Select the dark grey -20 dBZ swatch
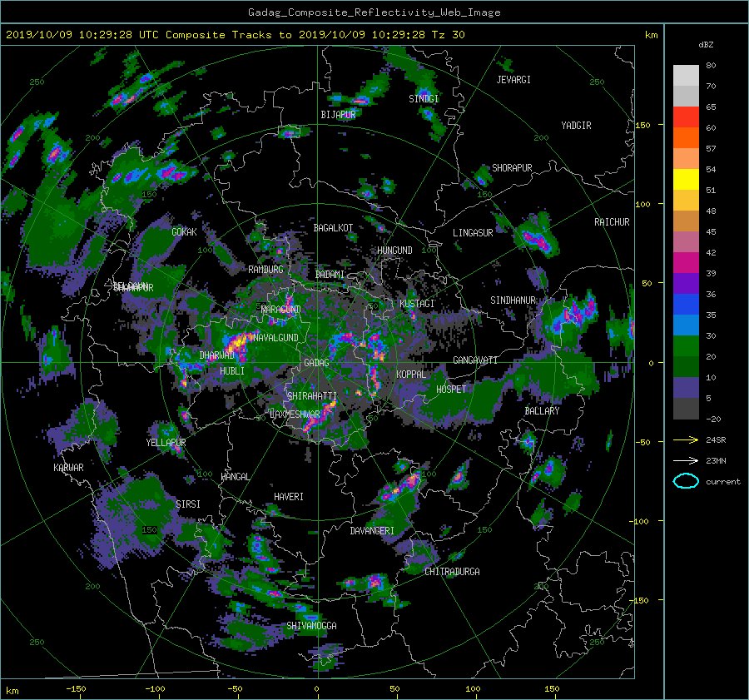The width and height of the screenshot is (749, 700). [x=686, y=408]
